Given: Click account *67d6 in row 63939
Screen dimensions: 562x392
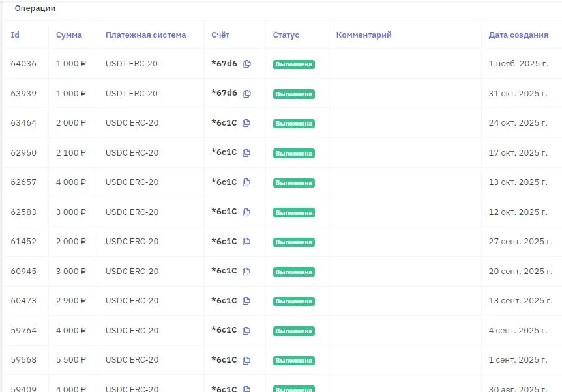Looking at the screenshot, I should pos(224,93).
